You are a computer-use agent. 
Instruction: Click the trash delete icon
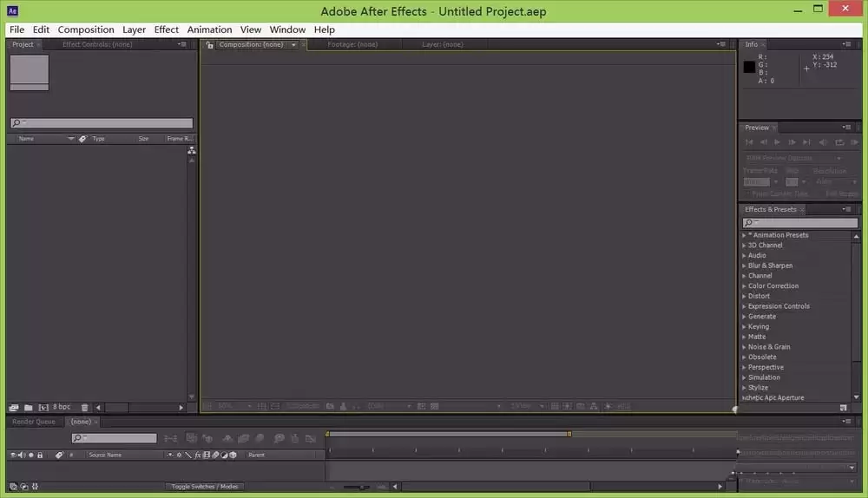tap(85, 408)
